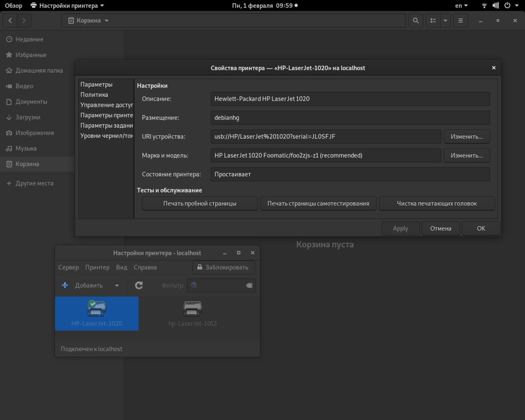The height and width of the screenshot is (420, 525).
Task: Go back in the file manager
Action: [10, 21]
